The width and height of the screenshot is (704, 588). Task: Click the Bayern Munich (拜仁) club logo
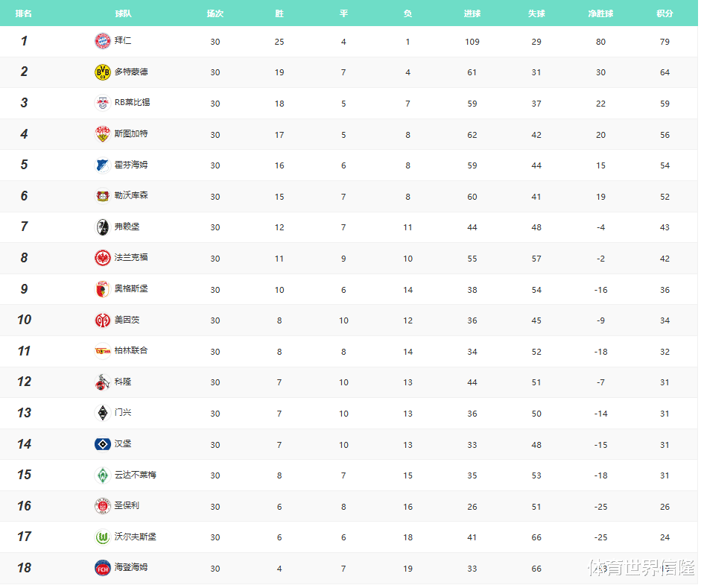click(x=102, y=41)
